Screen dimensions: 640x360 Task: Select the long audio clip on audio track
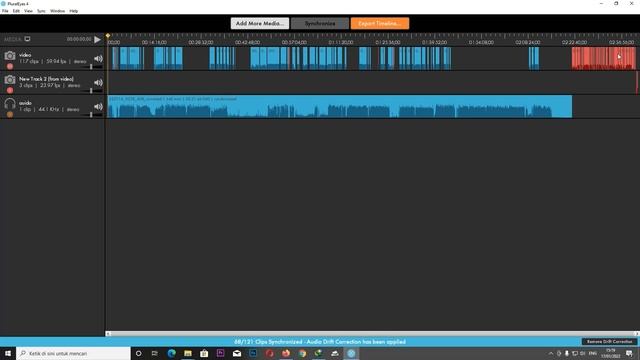tap(340, 107)
